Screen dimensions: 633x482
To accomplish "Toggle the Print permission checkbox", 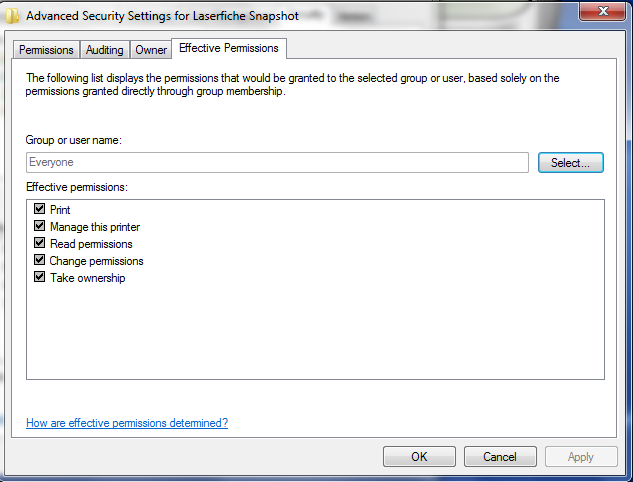I will (40, 209).
